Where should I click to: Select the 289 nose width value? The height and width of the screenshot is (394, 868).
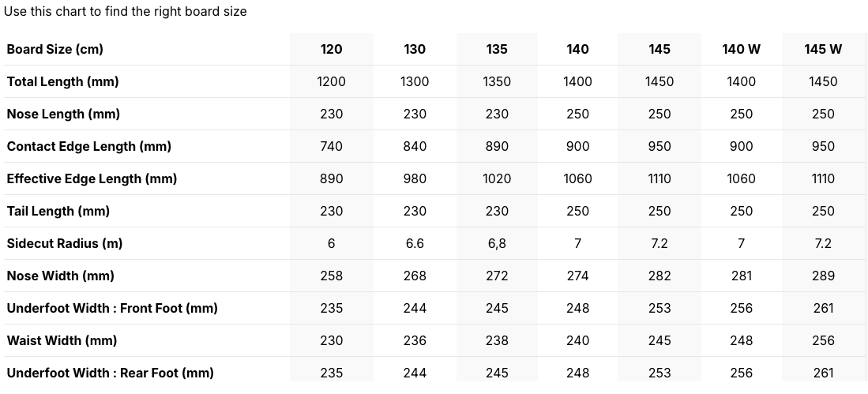pyautogui.click(x=823, y=276)
